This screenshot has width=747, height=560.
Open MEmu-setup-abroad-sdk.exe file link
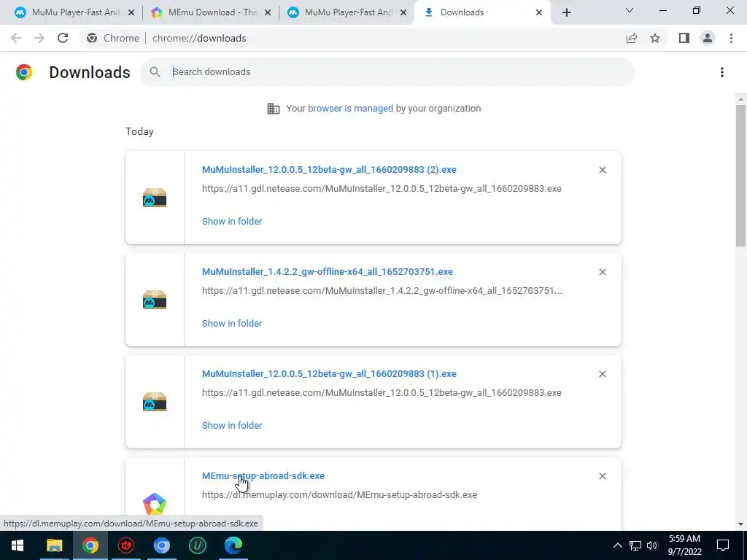(263, 475)
